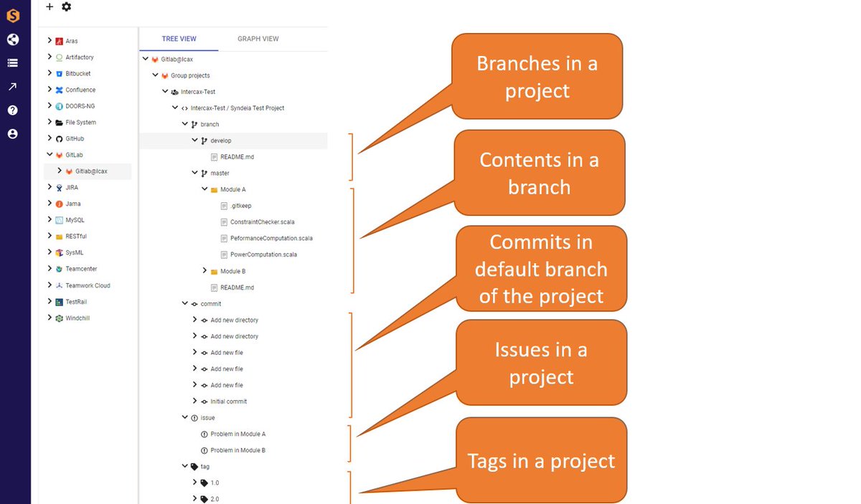This screenshot has height=504, width=861.
Task: Click the SysML repository icon
Action: click(60, 253)
